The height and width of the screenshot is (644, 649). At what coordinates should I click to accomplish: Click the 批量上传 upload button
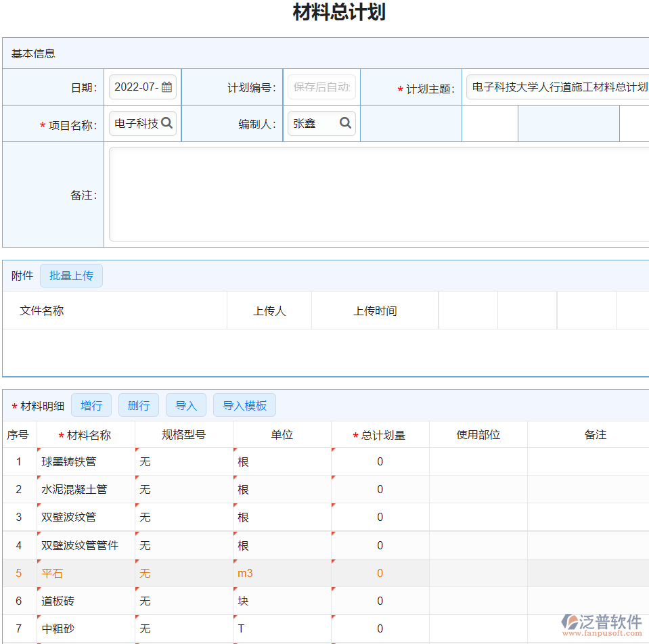pyautogui.click(x=71, y=275)
